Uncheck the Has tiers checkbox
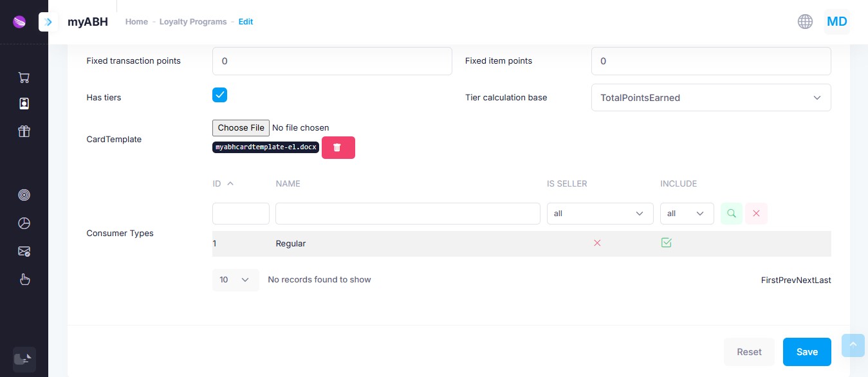The image size is (868, 377). click(x=219, y=95)
